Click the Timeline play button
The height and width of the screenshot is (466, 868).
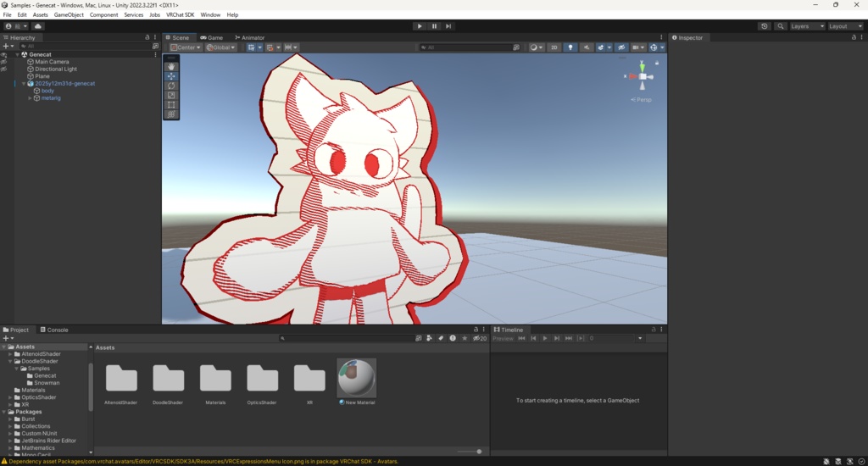(545, 338)
